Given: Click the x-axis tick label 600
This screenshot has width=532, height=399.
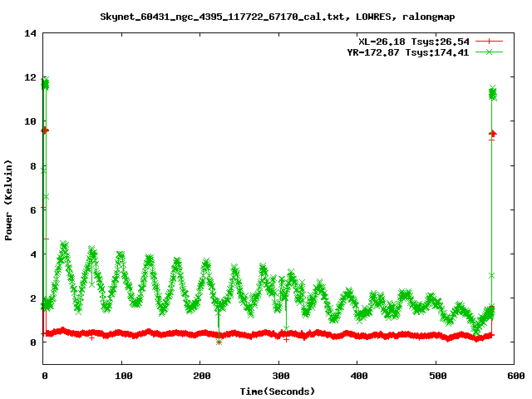Looking at the screenshot, I should (516, 376).
